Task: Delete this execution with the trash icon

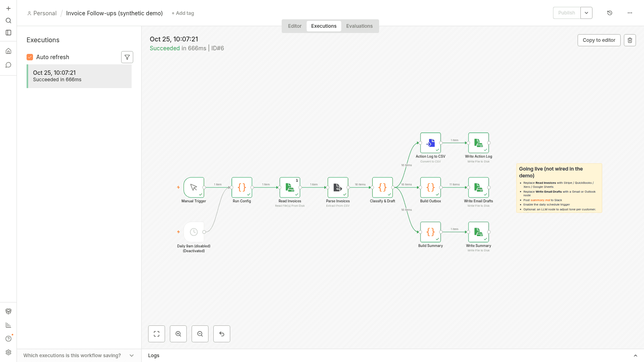Action: click(x=630, y=40)
